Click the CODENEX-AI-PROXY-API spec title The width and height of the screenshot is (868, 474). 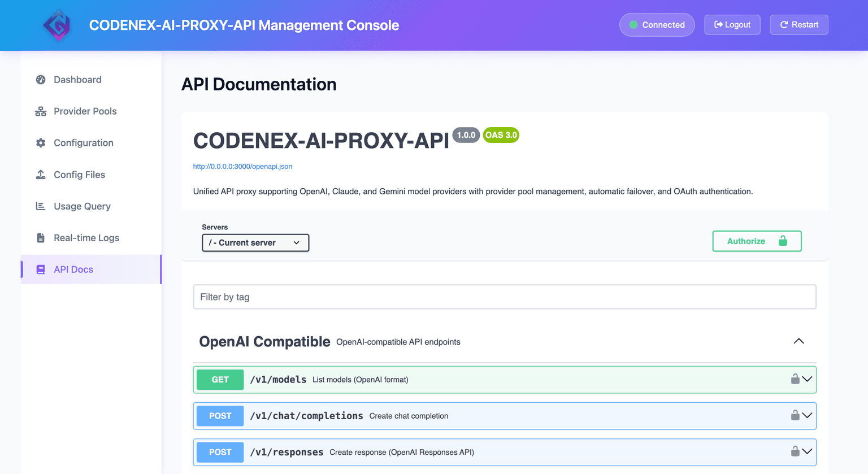(x=321, y=141)
